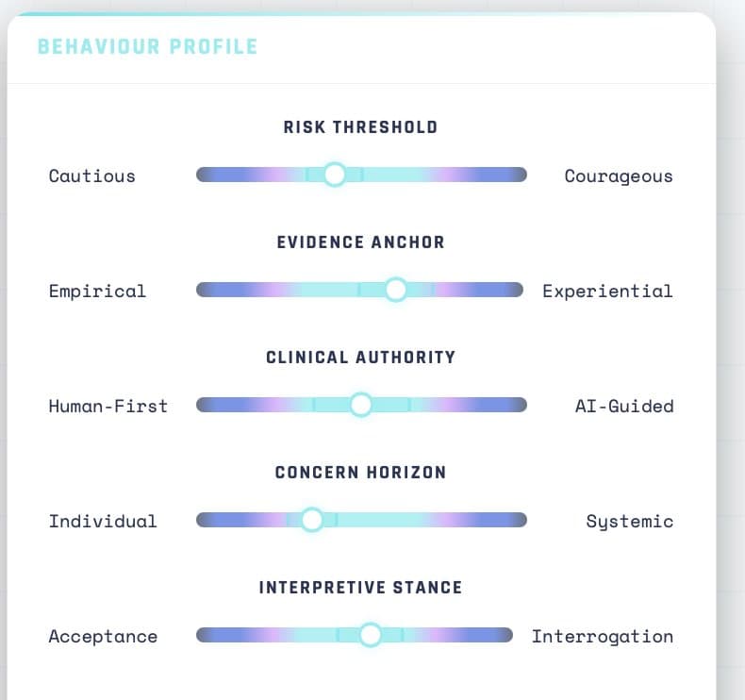This screenshot has height=700, width=745.
Task: Click Clinical Authority track near AI-Guided end
Action: click(514, 405)
